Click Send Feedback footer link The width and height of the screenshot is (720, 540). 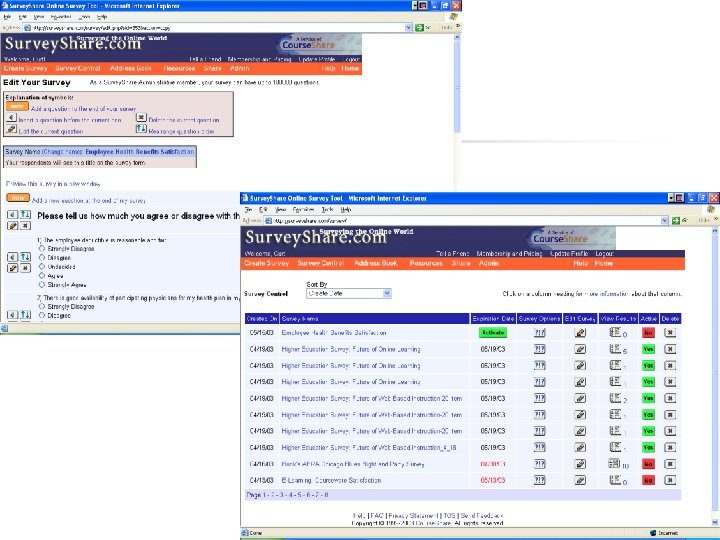click(x=482, y=516)
